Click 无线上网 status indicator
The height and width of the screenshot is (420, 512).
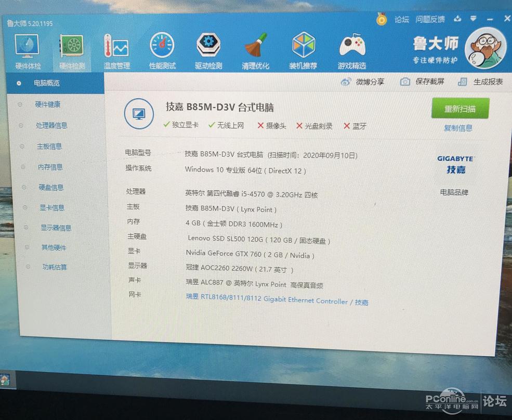tap(226, 125)
